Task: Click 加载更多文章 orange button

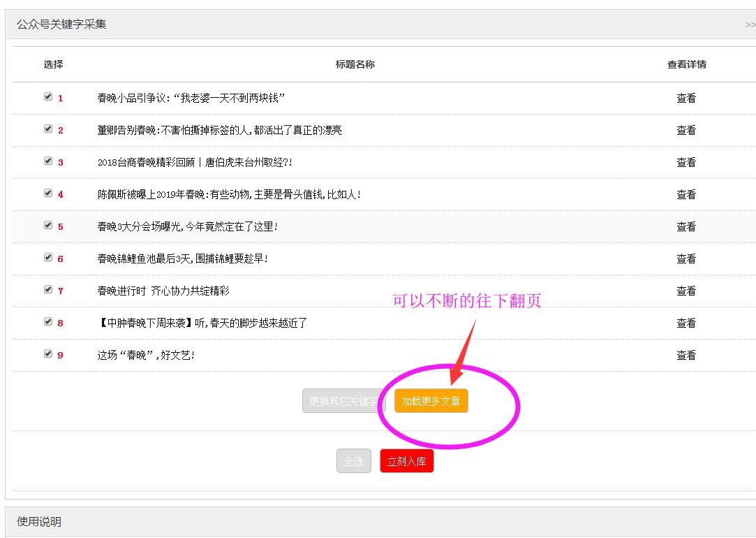Action: (x=431, y=401)
